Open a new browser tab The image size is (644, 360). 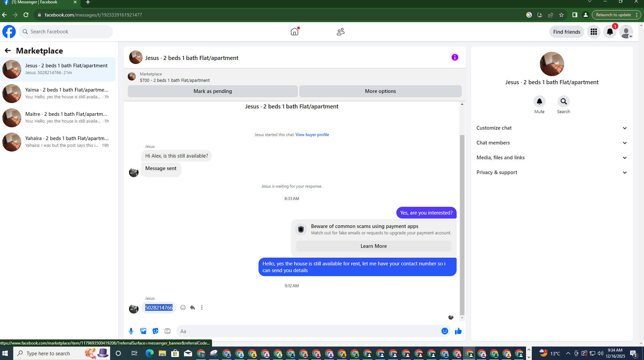pyautogui.click(x=88, y=2)
